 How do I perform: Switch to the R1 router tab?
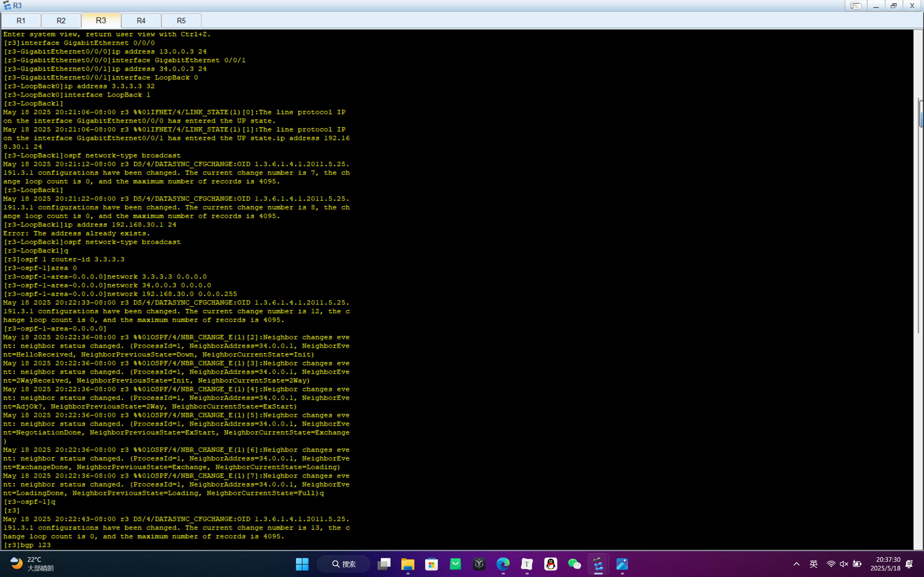21,21
